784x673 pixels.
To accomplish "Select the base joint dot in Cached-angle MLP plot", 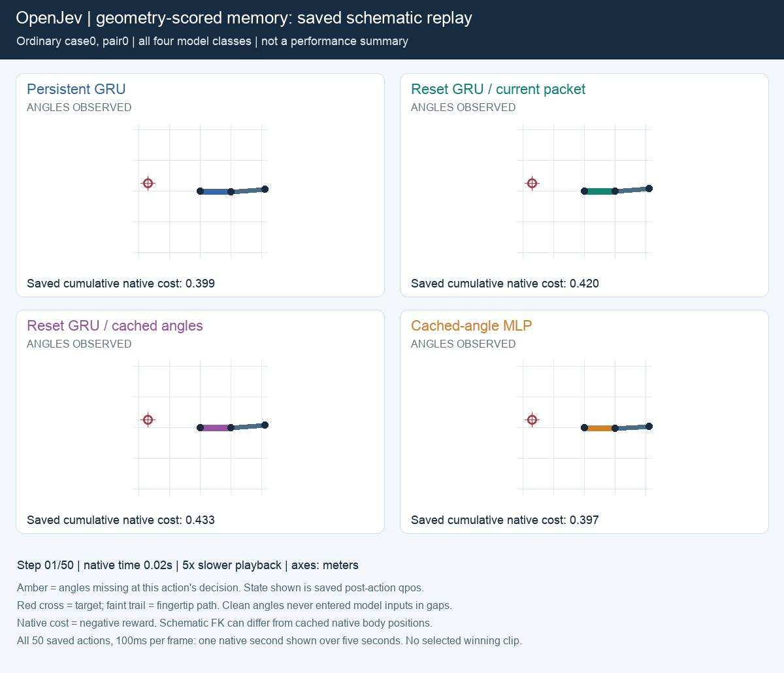I will [x=584, y=428].
